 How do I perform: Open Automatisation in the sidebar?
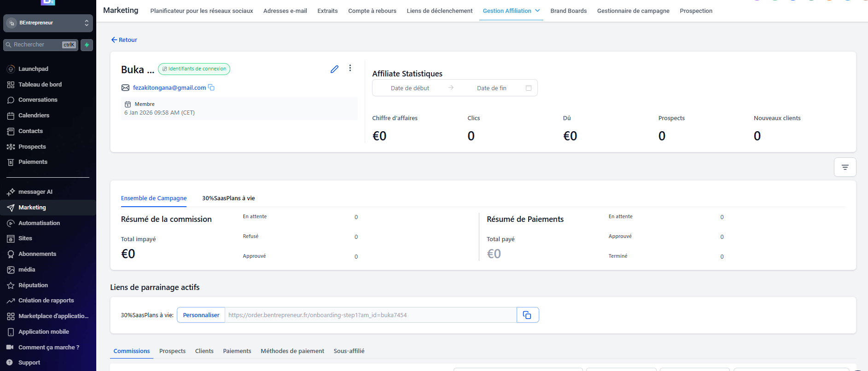tap(39, 223)
